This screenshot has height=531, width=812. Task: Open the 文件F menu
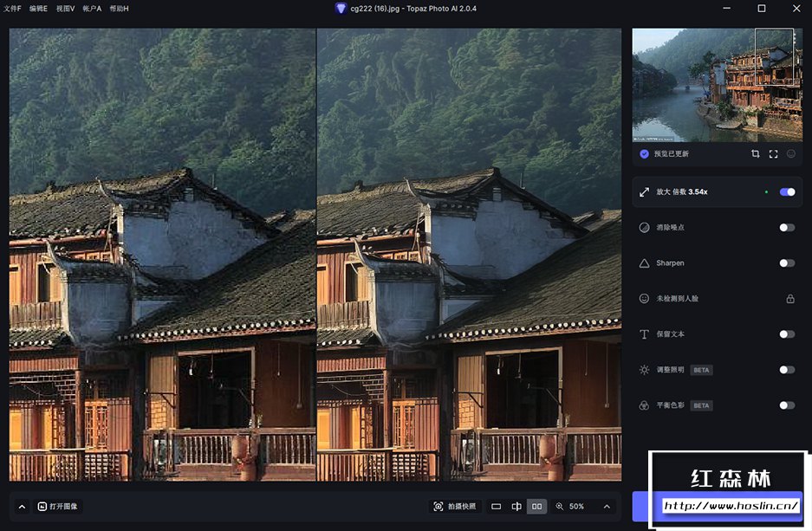(x=12, y=9)
